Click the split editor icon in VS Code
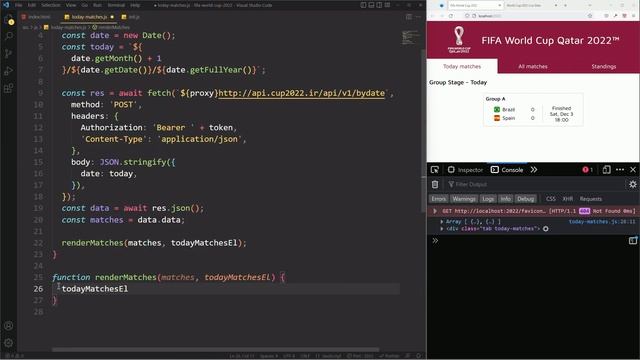This screenshot has height=360, width=640. (409, 17)
